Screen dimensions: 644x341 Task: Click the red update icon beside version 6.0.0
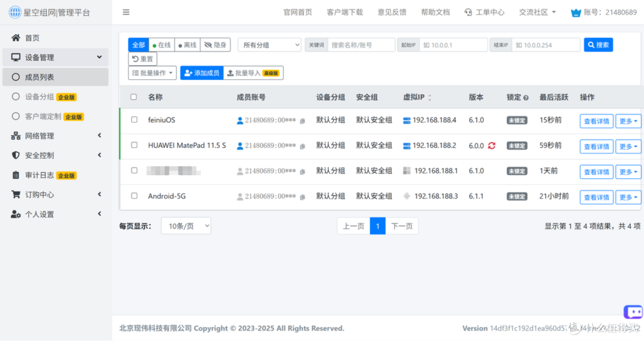[x=491, y=145]
